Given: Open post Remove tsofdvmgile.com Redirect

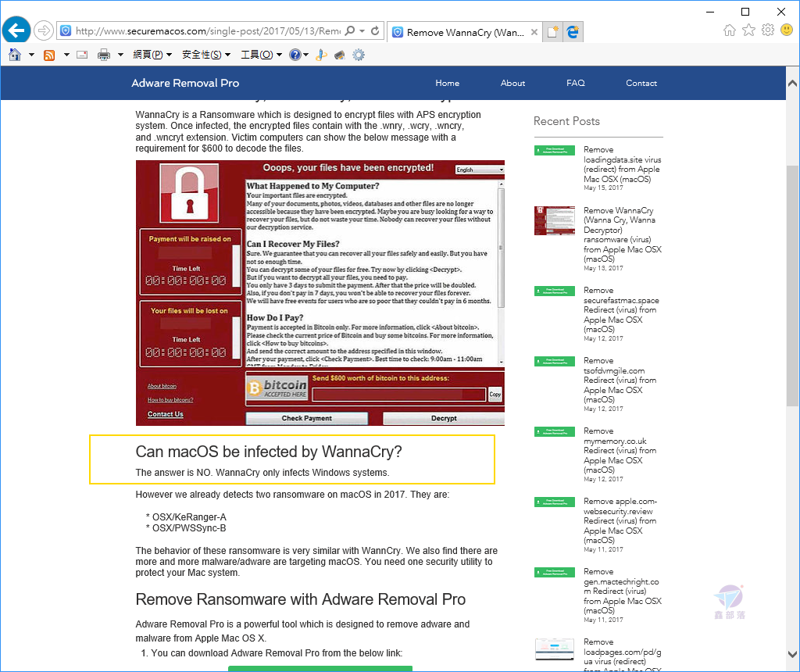Looking at the screenshot, I should tap(620, 380).
